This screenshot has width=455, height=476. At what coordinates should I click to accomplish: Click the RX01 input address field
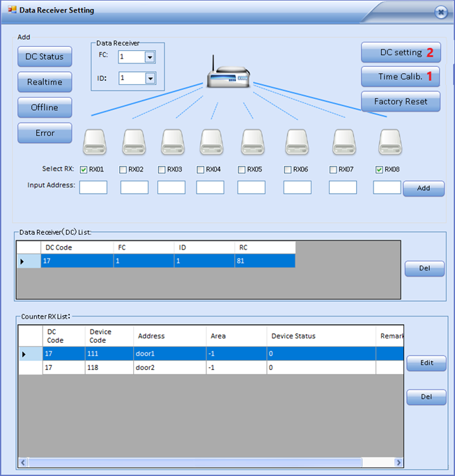[x=93, y=187]
